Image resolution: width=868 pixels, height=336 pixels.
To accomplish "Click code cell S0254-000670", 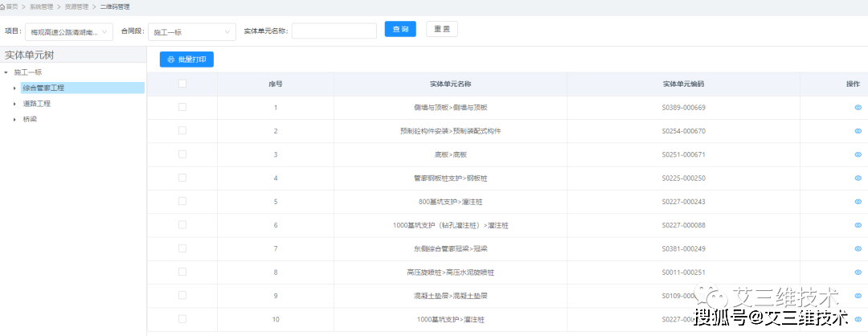I will 684,131.
